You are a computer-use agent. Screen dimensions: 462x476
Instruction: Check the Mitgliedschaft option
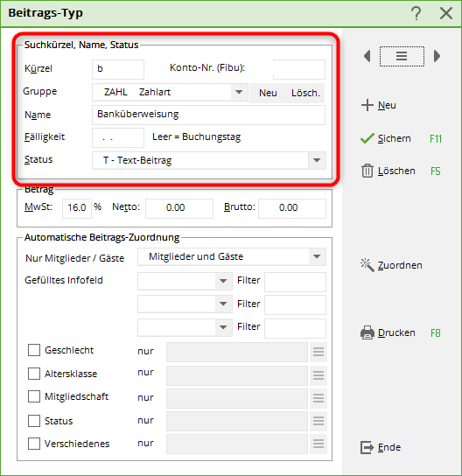34,396
